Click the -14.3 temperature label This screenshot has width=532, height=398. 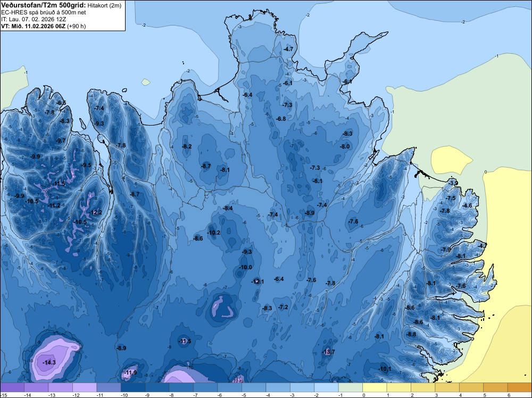pos(49,362)
